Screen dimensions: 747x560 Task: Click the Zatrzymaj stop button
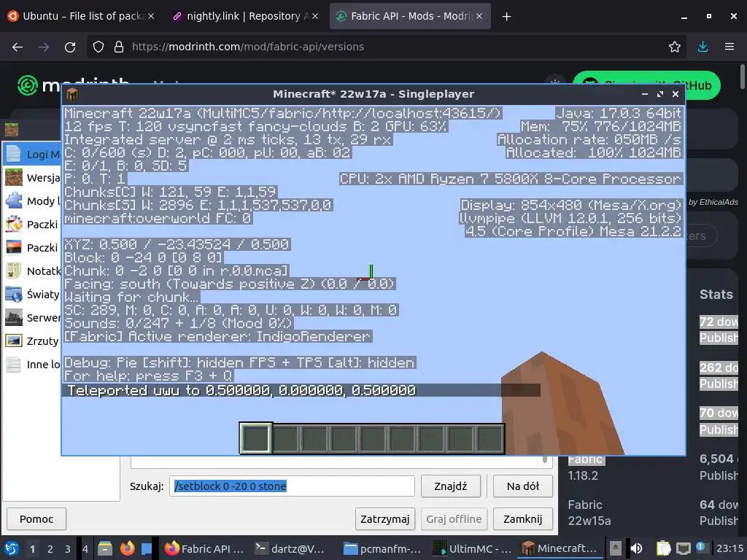click(x=384, y=519)
